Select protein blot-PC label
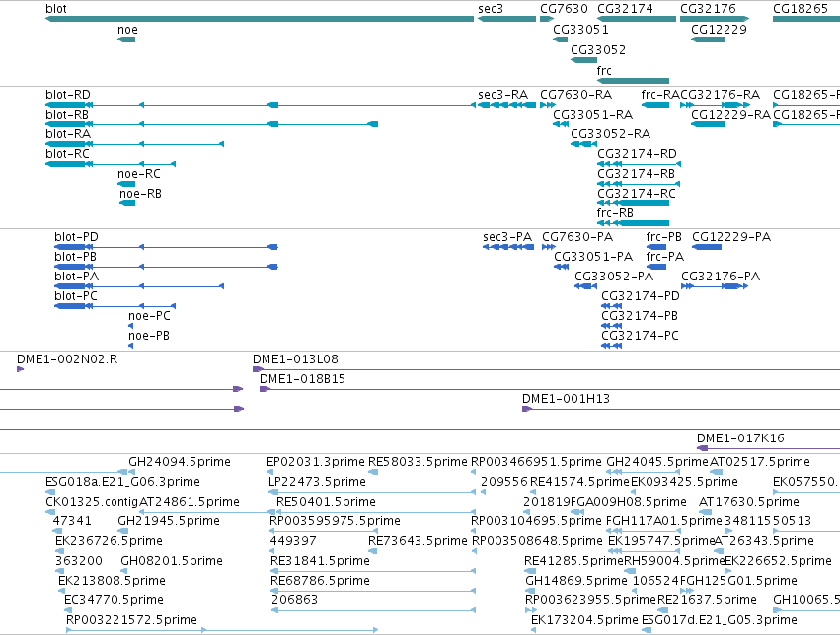840x635 pixels. click(76, 296)
